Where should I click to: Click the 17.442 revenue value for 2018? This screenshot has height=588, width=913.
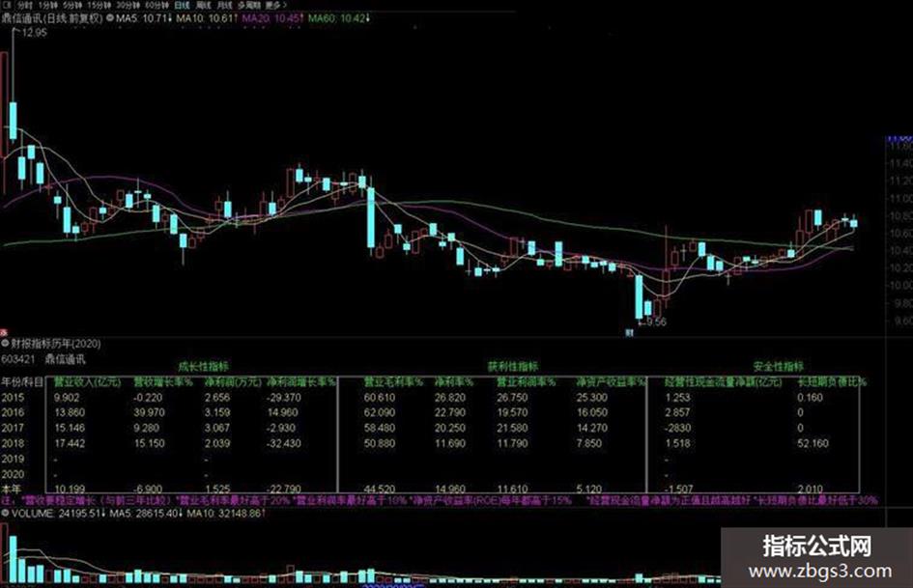tap(70, 443)
